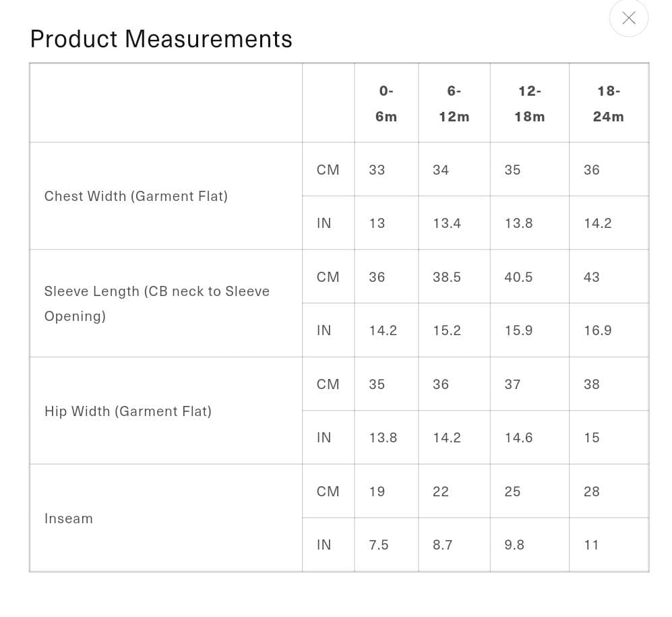The height and width of the screenshot is (617, 672).
Task: Select the 0-6m size column header
Action: [386, 103]
